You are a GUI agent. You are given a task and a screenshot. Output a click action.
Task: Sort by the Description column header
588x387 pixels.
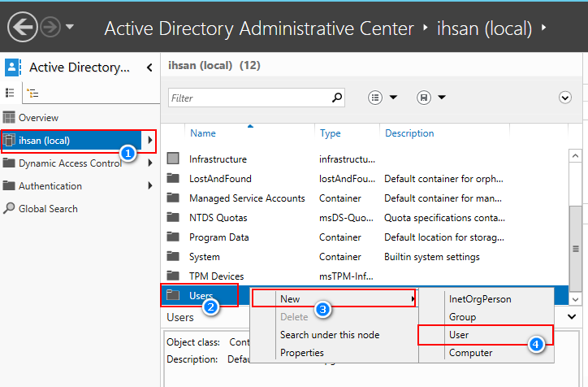coord(409,133)
